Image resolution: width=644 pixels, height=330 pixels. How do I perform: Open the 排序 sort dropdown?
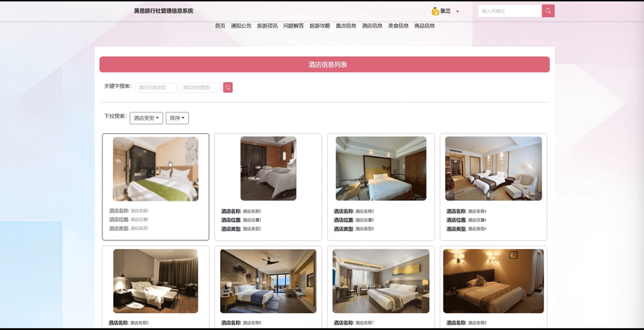click(177, 118)
